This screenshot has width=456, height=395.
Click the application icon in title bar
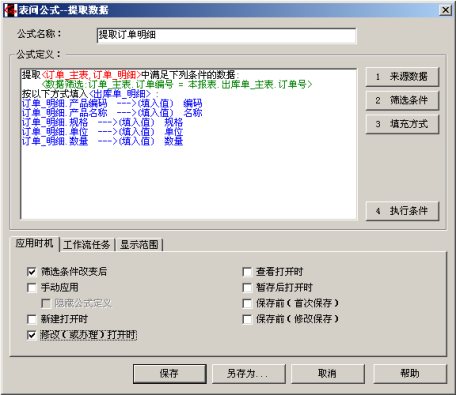pyautogui.click(x=10, y=10)
